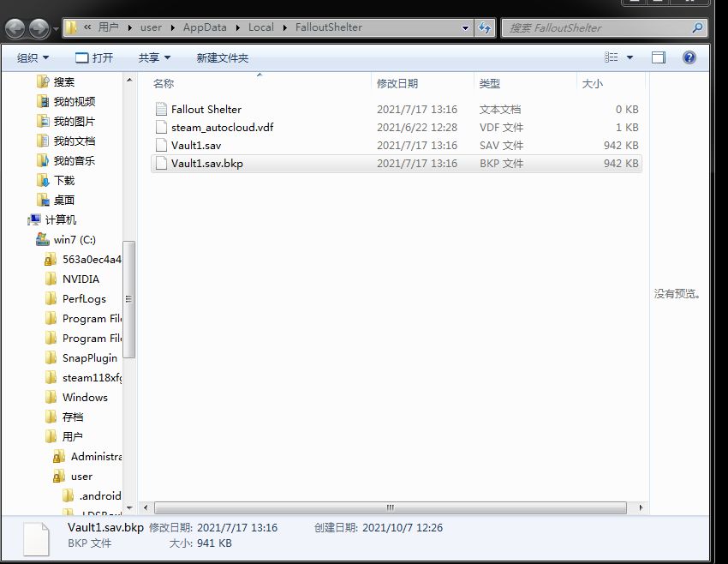Go back with the Back arrow button

pyautogui.click(x=15, y=28)
